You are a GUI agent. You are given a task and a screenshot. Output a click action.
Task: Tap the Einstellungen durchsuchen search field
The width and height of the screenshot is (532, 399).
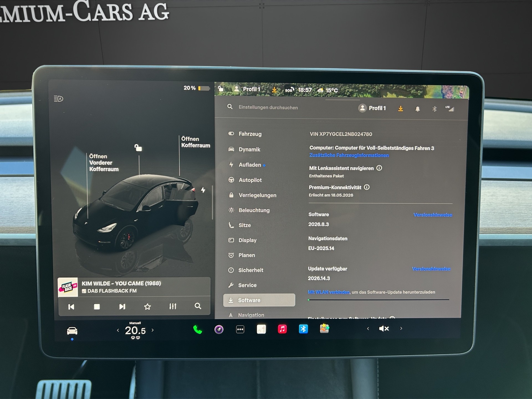268,107
